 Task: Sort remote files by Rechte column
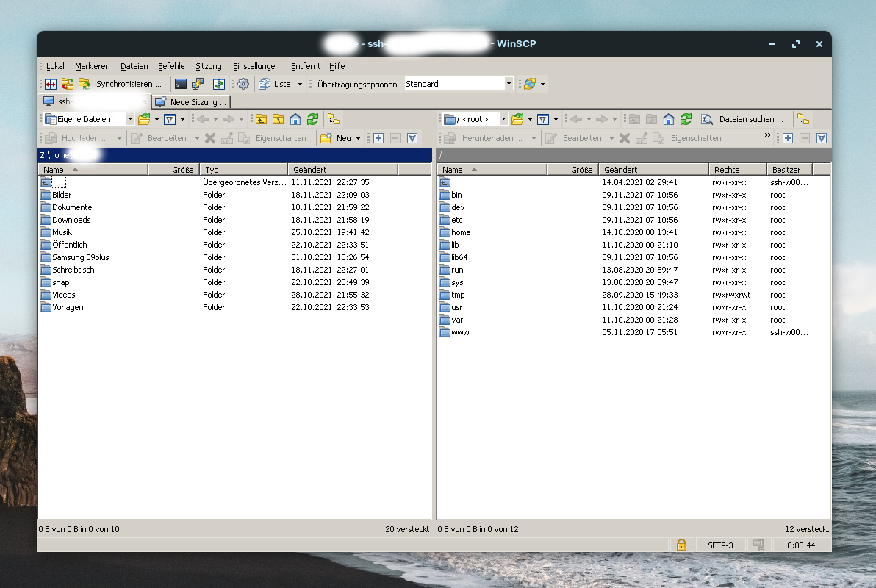point(737,169)
